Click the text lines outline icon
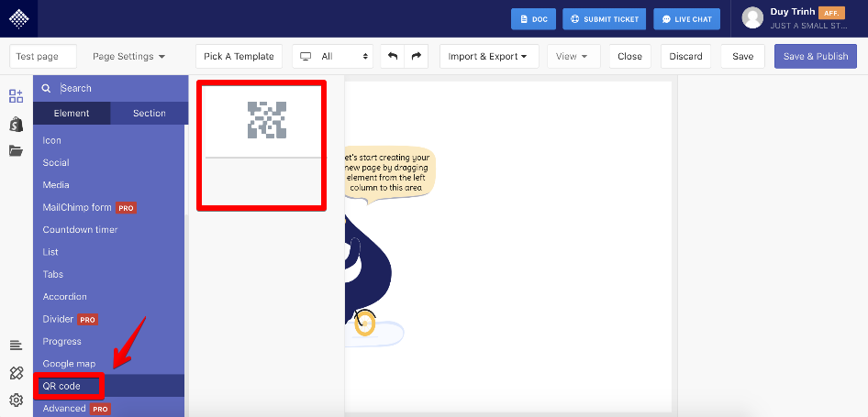 (x=16, y=346)
